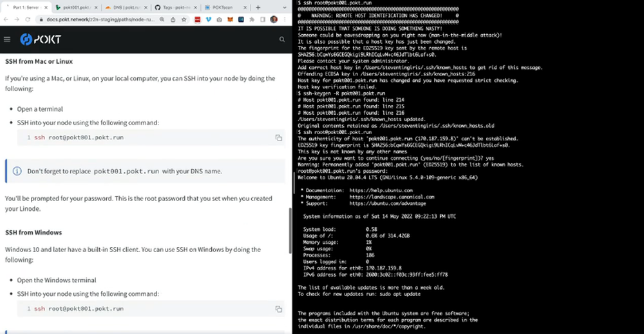Open the Extensions puzzle menu

point(252,19)
